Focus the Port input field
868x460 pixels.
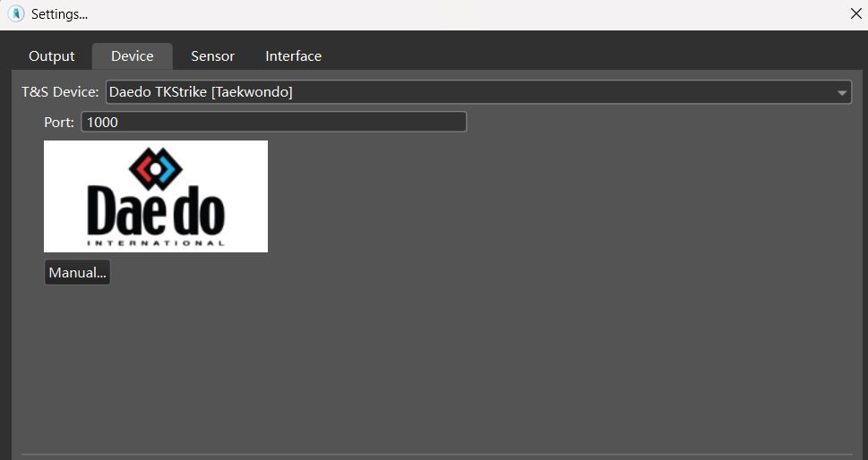pos(273,122)
